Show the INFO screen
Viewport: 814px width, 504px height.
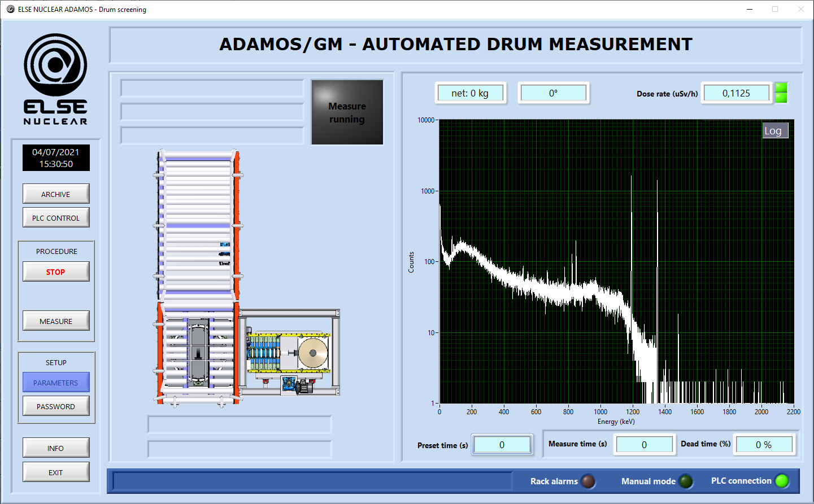(56, 448)
